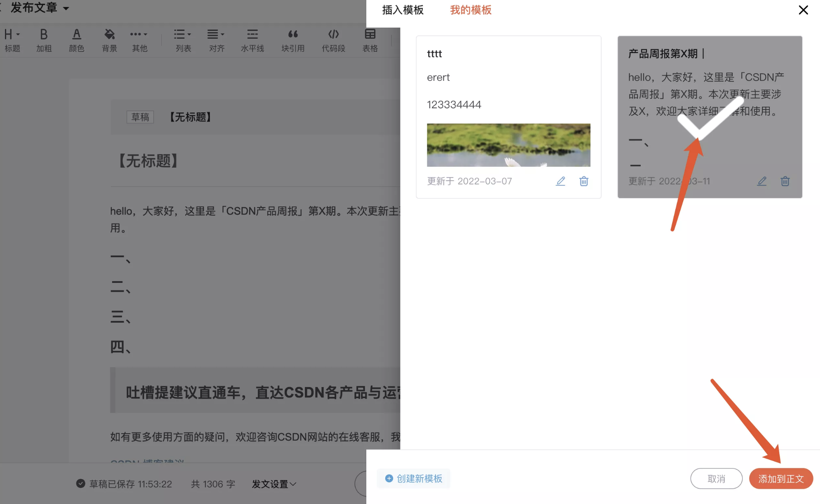Insert a table (表格)
The width and height of the screenshot is (820, 504).
tap(370, 40)
